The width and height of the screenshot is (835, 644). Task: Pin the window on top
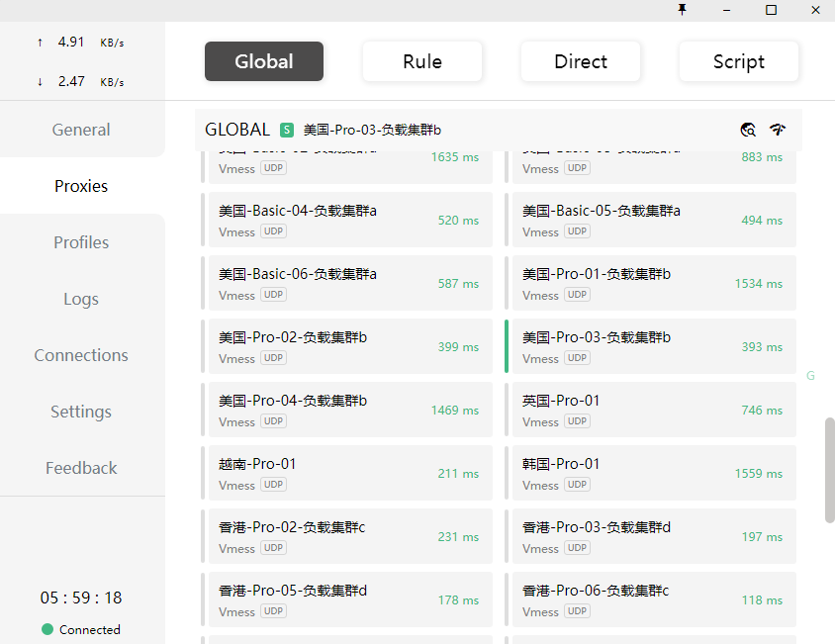[682, 10]
